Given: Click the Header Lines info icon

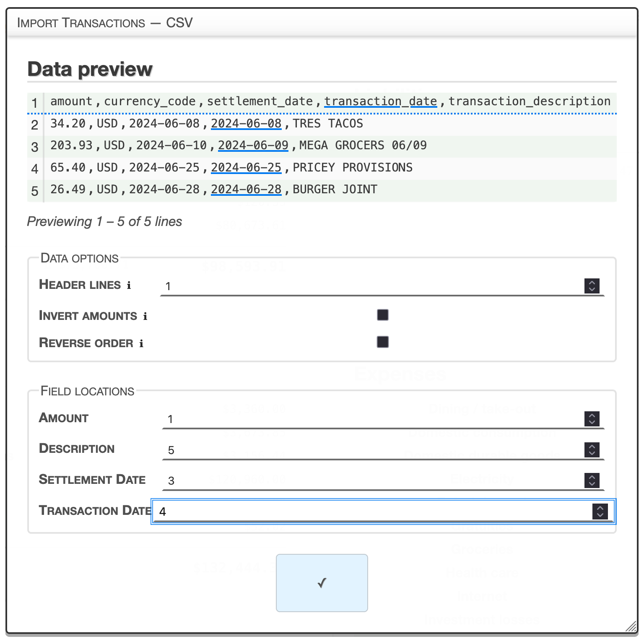Looking at the screenshot, I should pos(129,286).
